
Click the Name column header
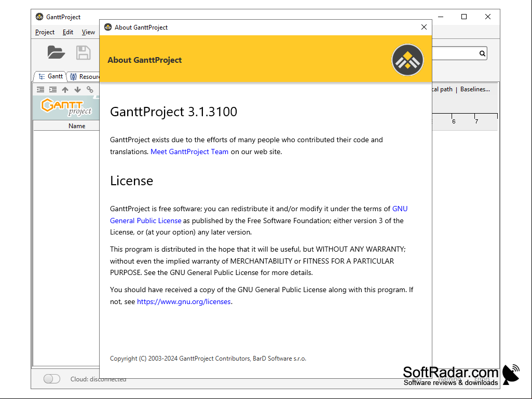77,126
